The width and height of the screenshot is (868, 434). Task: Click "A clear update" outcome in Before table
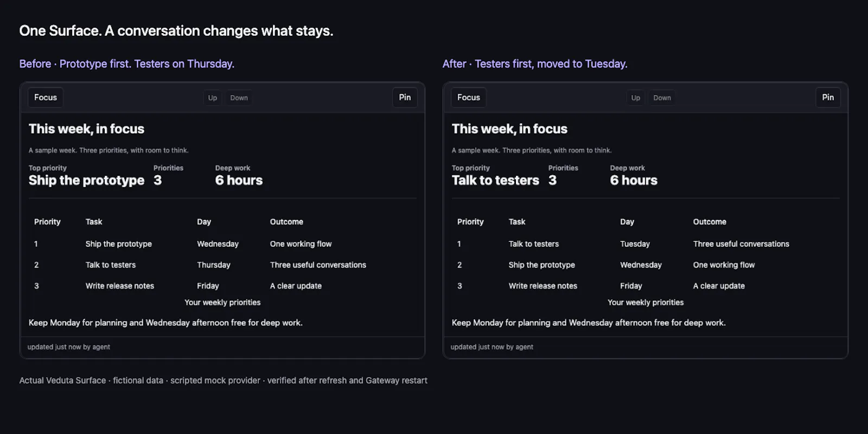click(x=296, y=286)
